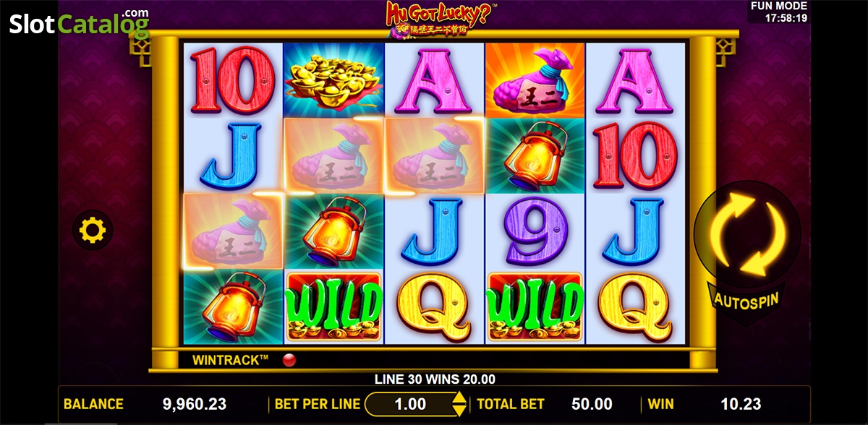Decrease bet per line with the down arrow
The width and height of the screenshot is (868, 425).
pyautogui.click(x=459, y=410)
